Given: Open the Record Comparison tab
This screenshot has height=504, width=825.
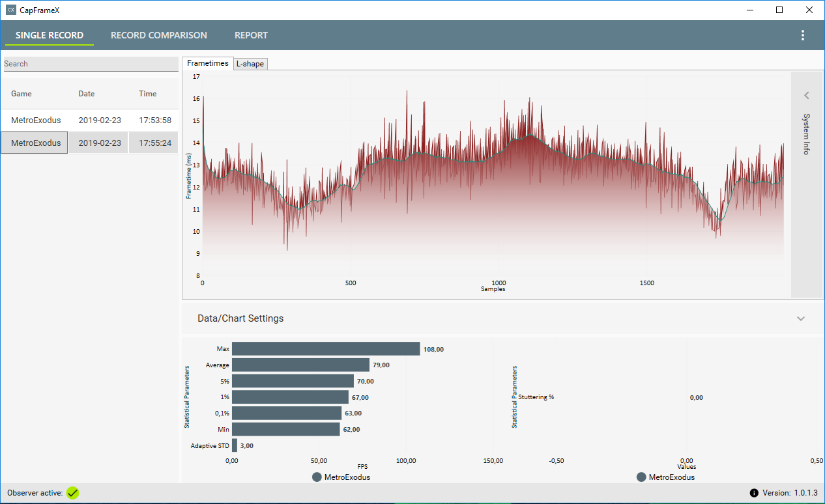Looking at the screenshot, I should click(159, 35).
